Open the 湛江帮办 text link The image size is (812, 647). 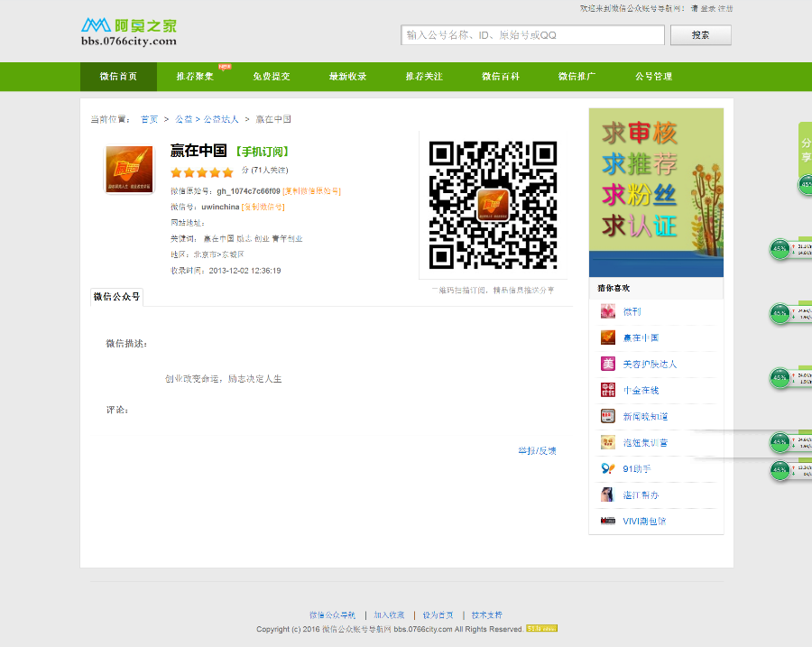pos(641,494)
